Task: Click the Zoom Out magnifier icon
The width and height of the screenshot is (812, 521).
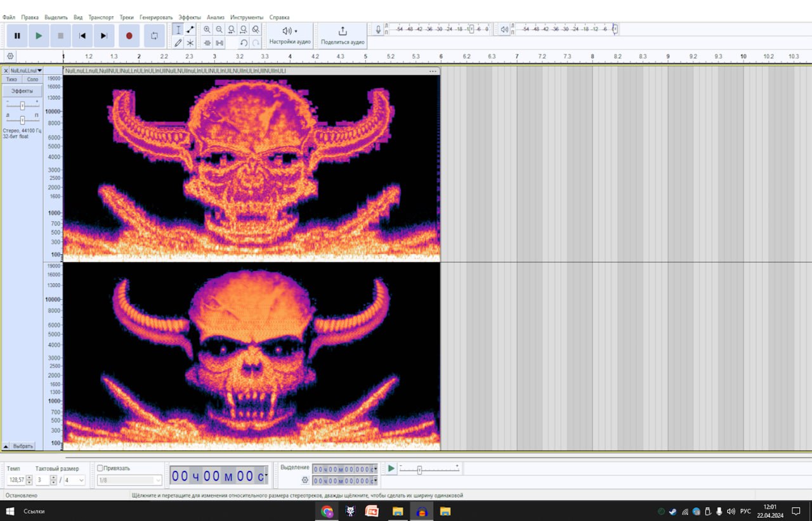Action: tap(219, 30)
